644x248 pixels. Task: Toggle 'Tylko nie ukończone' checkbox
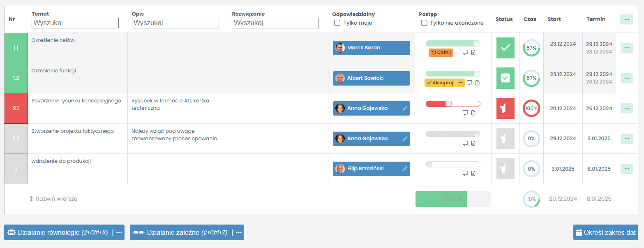tap(424, 23)
